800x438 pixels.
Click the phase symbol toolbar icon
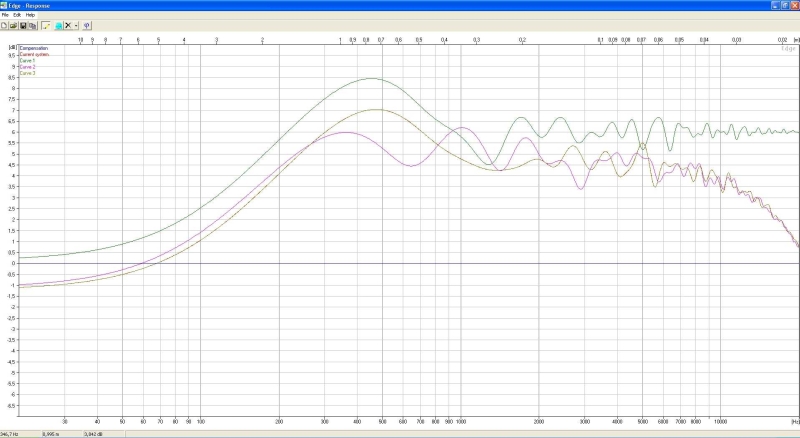click(x=87, y=25)
